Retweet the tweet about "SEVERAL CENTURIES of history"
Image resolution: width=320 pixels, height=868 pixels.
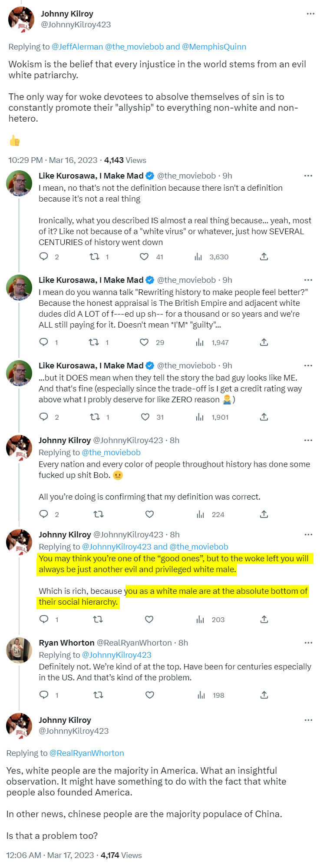tap(94, 257)
